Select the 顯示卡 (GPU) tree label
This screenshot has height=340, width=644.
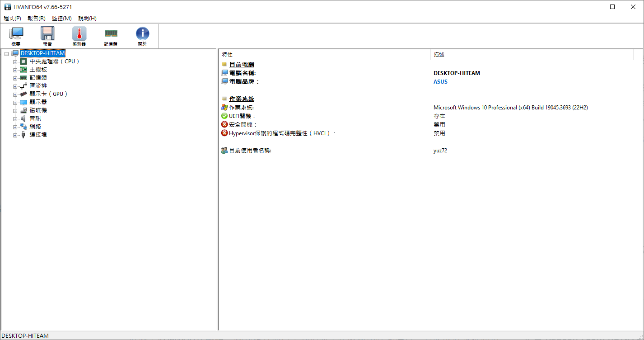click(49, 94)
